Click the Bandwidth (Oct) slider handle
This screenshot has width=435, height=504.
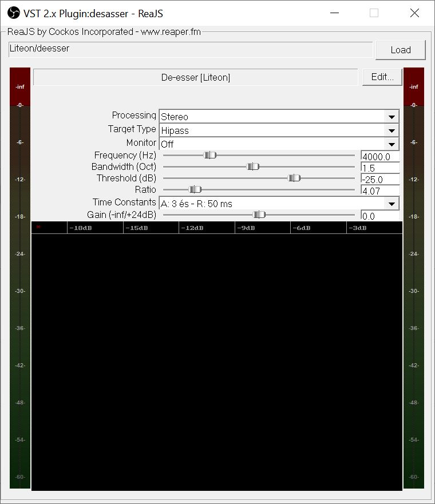pos(252,166)
